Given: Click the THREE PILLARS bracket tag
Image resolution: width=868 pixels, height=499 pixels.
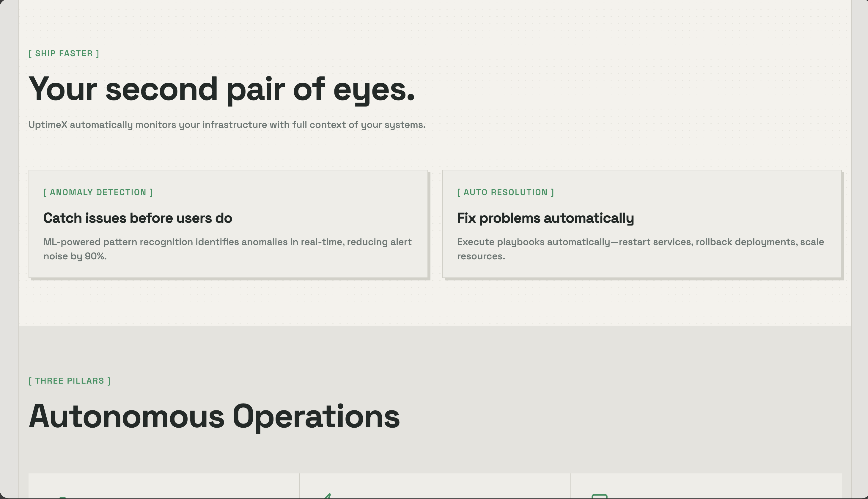Looking at the screenshot, I should pyautogui.click(x=70, y=381).
